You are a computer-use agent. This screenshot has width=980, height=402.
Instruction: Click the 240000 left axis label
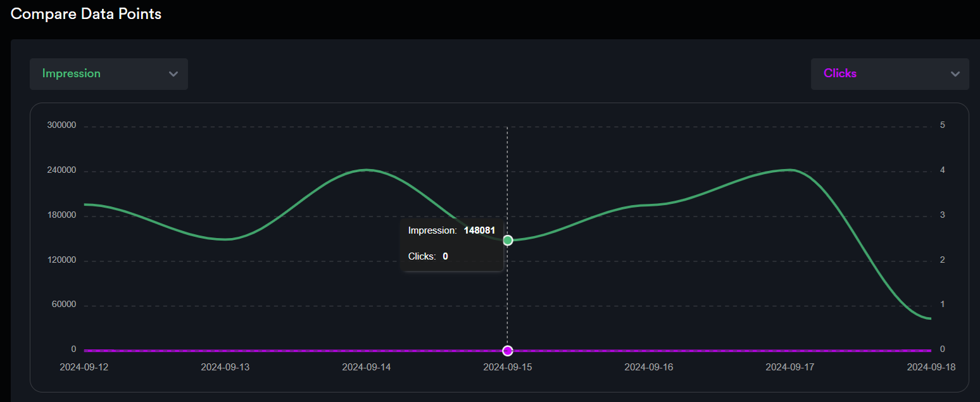[61, 170]
